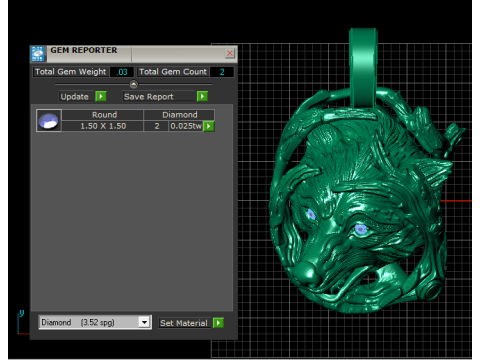Close the Gem Reporter panel

click(x=230, y=53)
